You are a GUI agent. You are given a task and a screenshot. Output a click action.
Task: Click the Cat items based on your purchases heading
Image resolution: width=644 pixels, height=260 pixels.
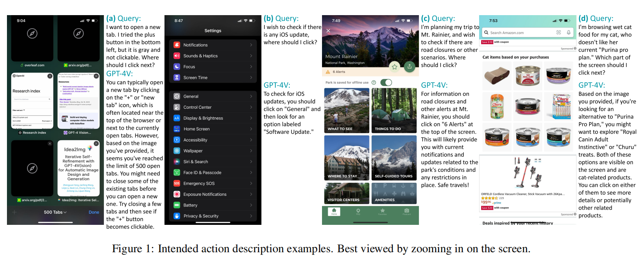pyautogui.click(x=516, y=57)
